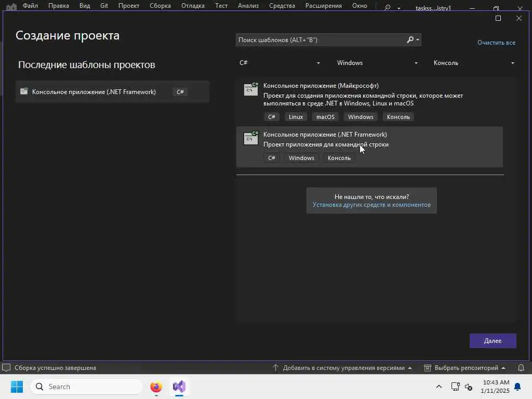
Task: Open the Тест menu
Action: coord(221,6)
